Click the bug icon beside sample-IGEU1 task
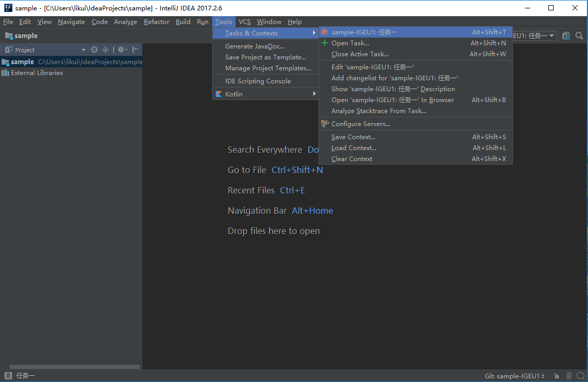The width and height of the screenshot is (588, 382). coord(324,32)
